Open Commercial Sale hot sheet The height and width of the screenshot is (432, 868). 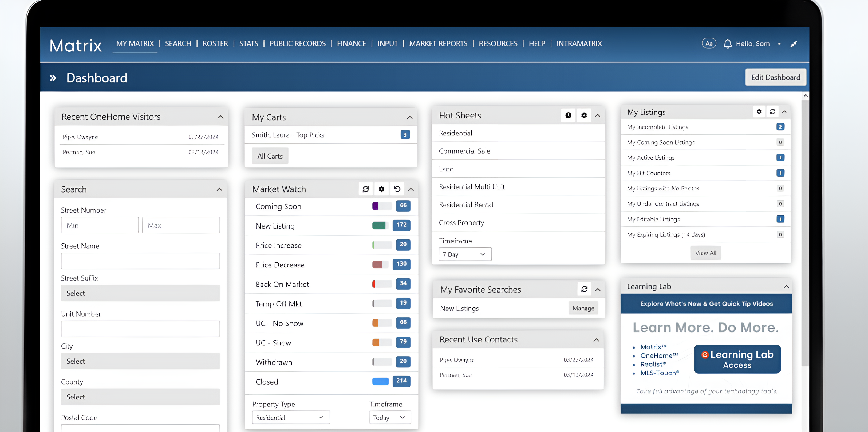518,151
